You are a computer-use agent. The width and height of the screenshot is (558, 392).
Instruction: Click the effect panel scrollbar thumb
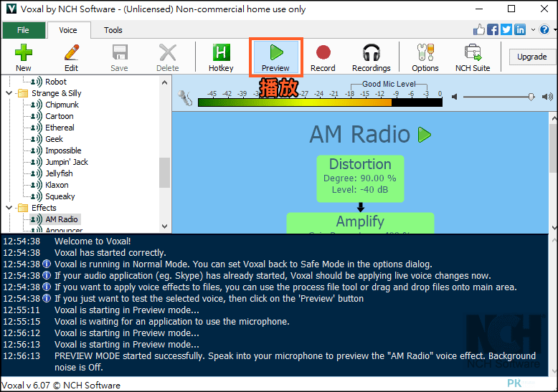pos(554,148)
